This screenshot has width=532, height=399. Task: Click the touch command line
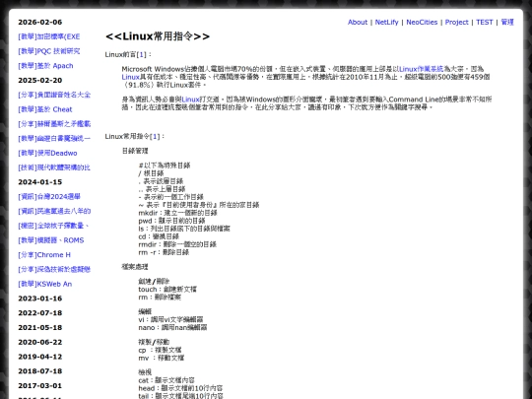[x=167, y=290]
